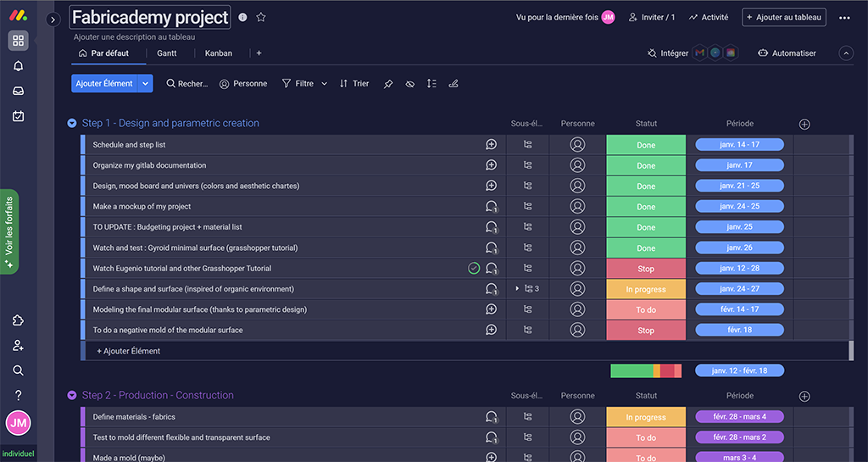Screen dimensions: 868x462
Task: Click the janv. 12 - févr. 18 summary period
Action: point(739,370)
